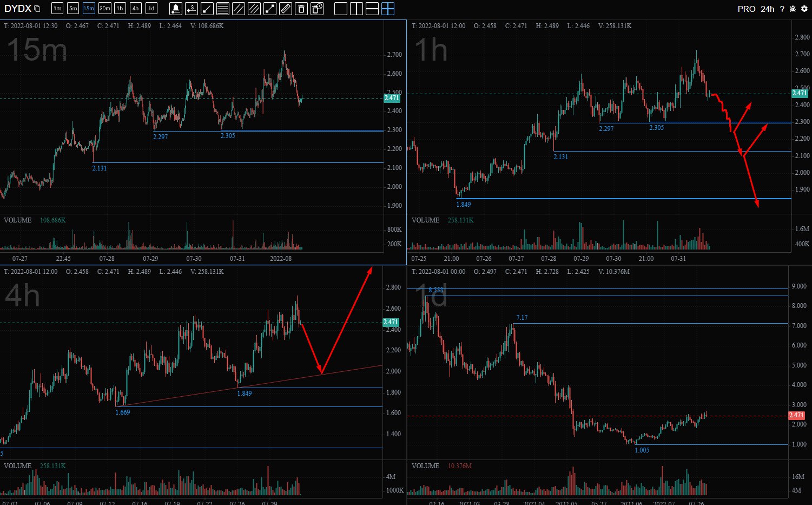Select the triple diagonal lines tool

click(x=254, y=9)
